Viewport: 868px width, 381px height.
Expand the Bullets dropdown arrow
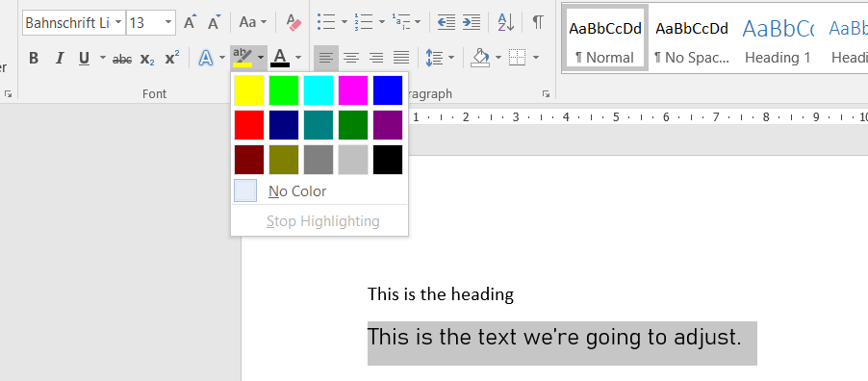coord(344,23)
